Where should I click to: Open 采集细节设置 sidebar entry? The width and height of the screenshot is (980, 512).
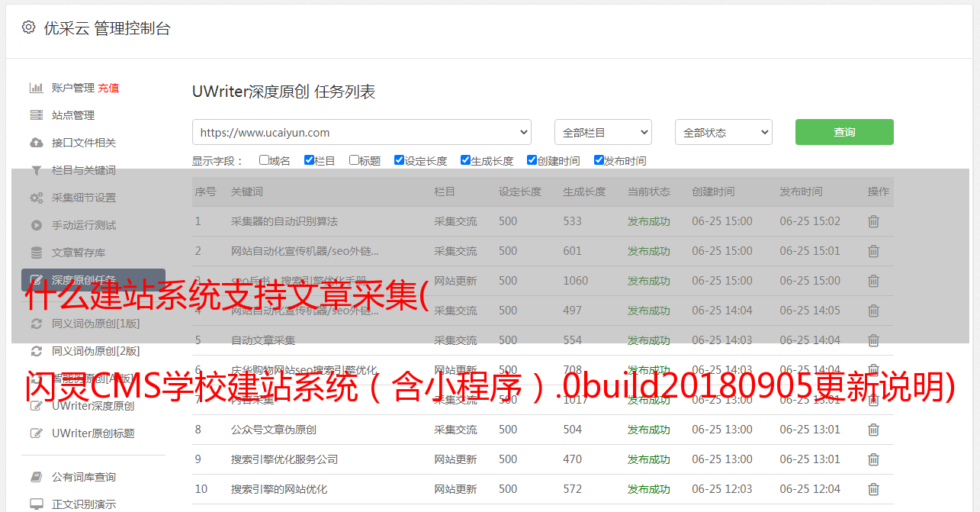84,198
